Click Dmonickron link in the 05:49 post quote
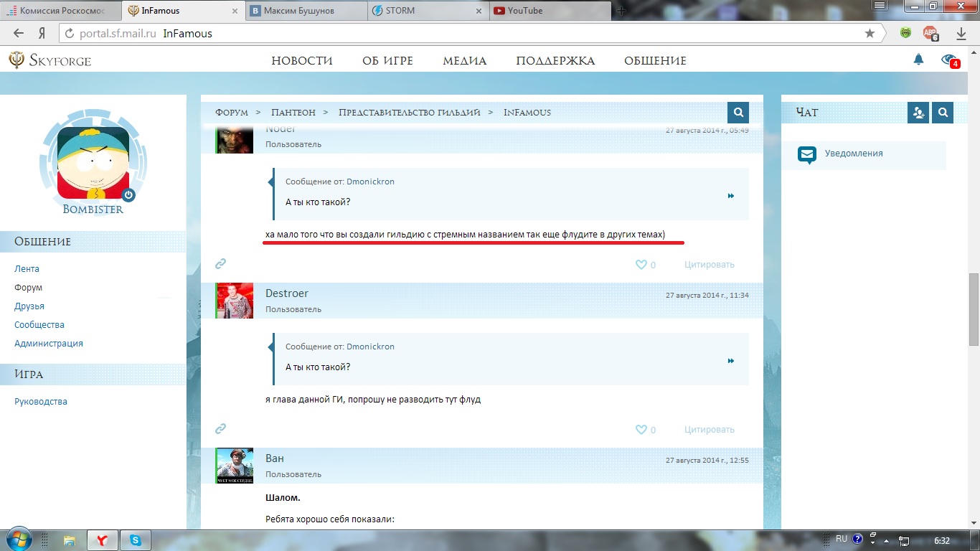Image resolution: width=980 pixels, height=551 pixels. tap(370, 182)
